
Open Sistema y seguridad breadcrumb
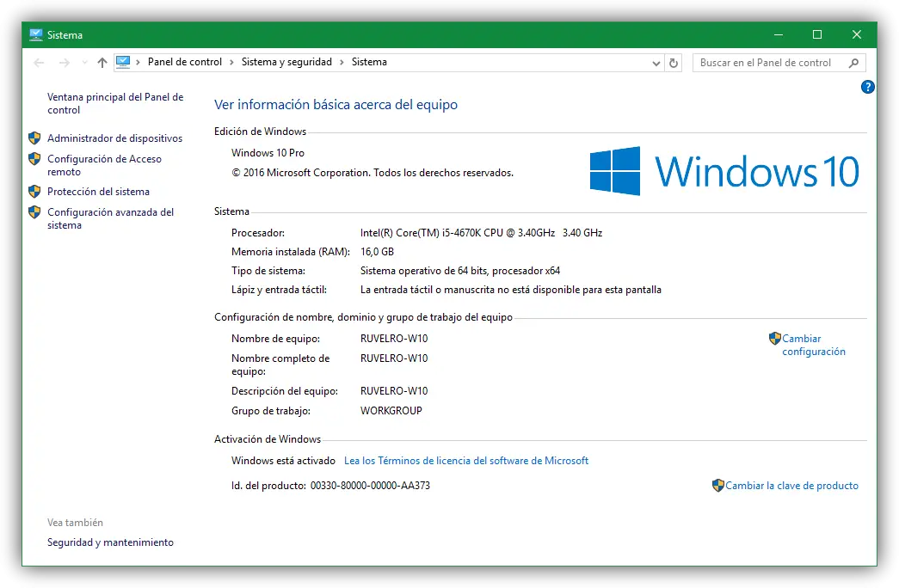click(x=286, y=62)
